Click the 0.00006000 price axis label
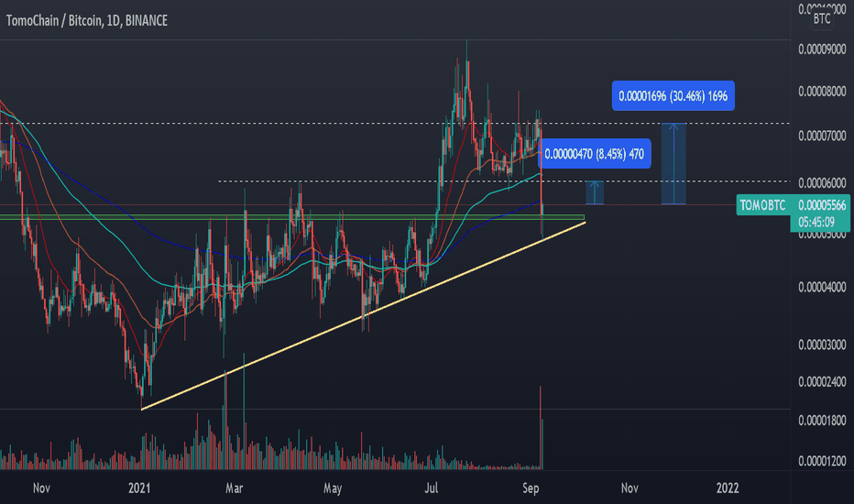Screen dimensions: 854x504 823,183
